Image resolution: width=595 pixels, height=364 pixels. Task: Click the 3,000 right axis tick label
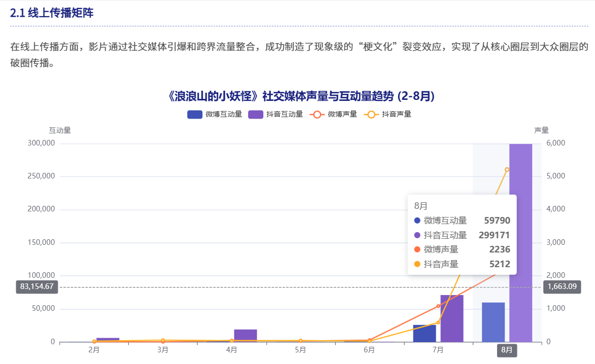pos(556,242)
